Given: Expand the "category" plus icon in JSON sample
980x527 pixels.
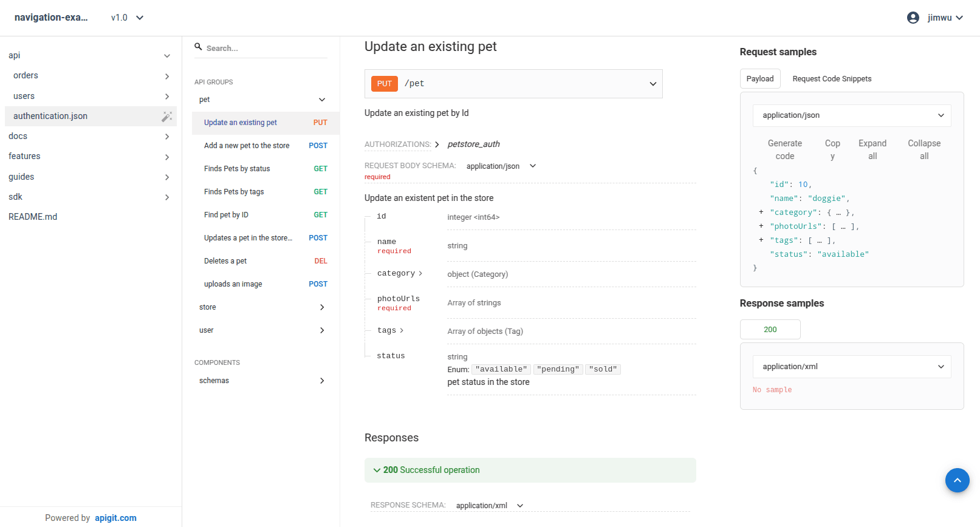Looking at the screenshot, I should (761, 212).
